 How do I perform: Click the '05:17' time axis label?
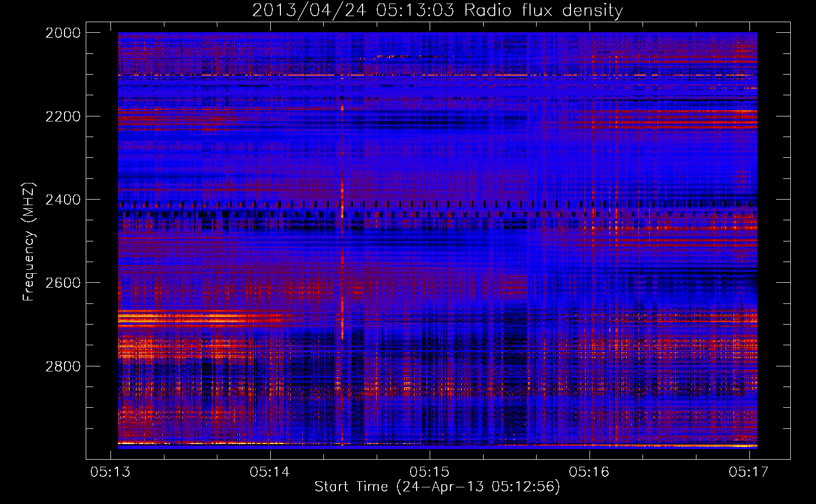coord(749,472)
